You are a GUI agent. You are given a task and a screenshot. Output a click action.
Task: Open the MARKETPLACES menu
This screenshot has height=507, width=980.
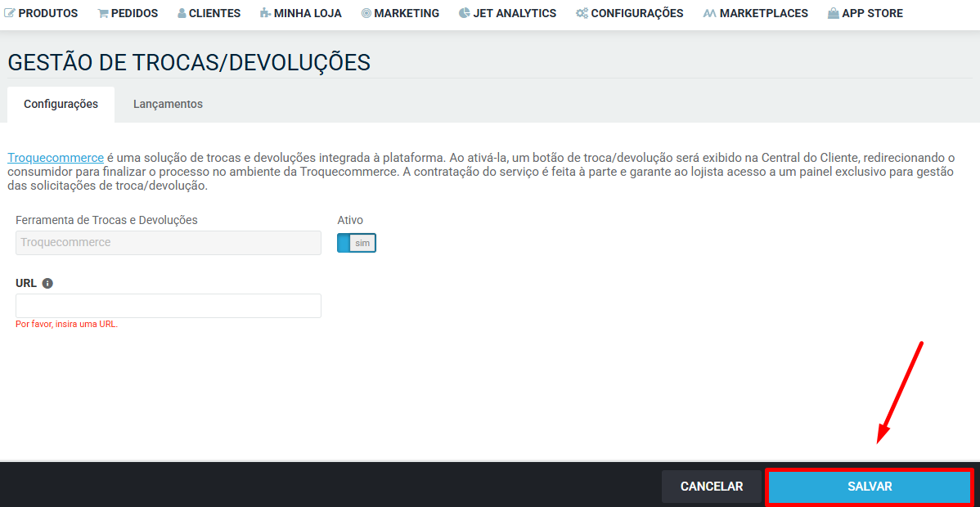(x=756, y=13)
